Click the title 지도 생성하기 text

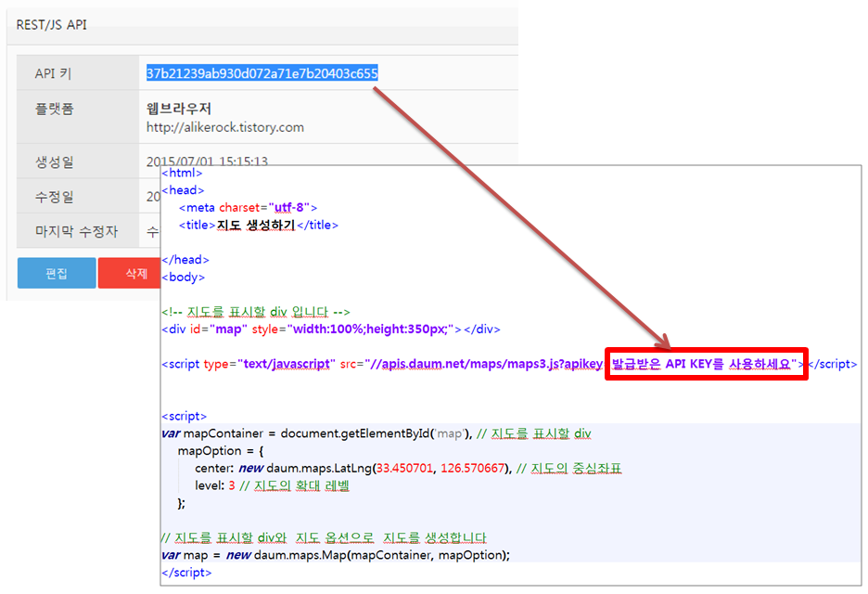point(256,225)
